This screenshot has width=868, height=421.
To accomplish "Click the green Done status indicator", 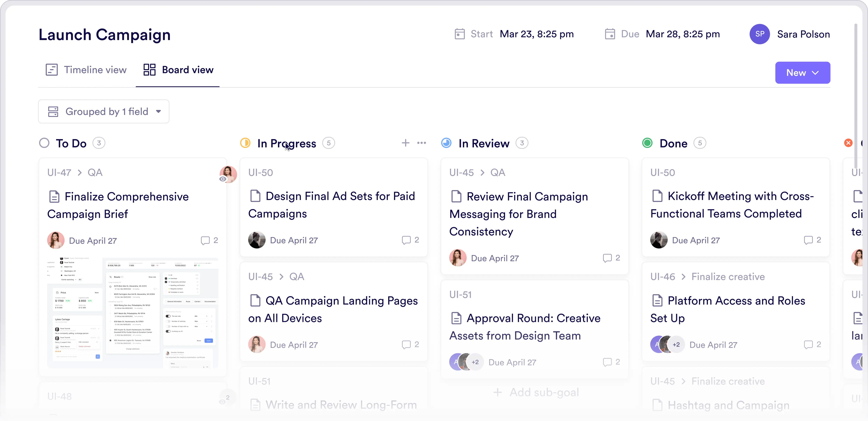I will 647,143.
